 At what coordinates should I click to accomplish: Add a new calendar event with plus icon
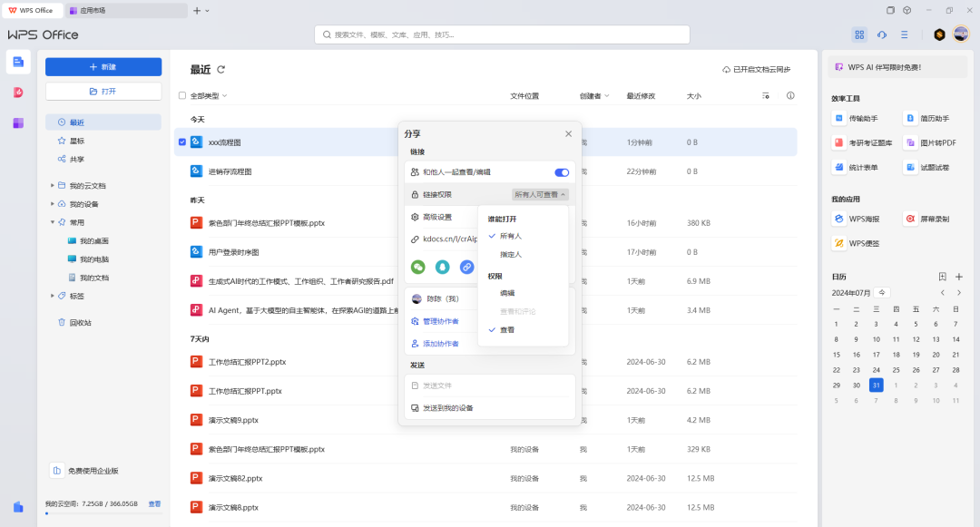[959, 277]
